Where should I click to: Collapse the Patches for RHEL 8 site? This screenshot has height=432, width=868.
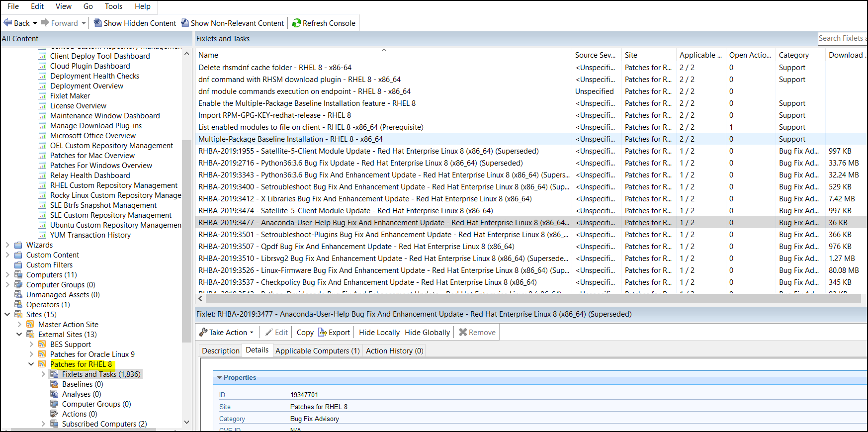pos(31,364)
